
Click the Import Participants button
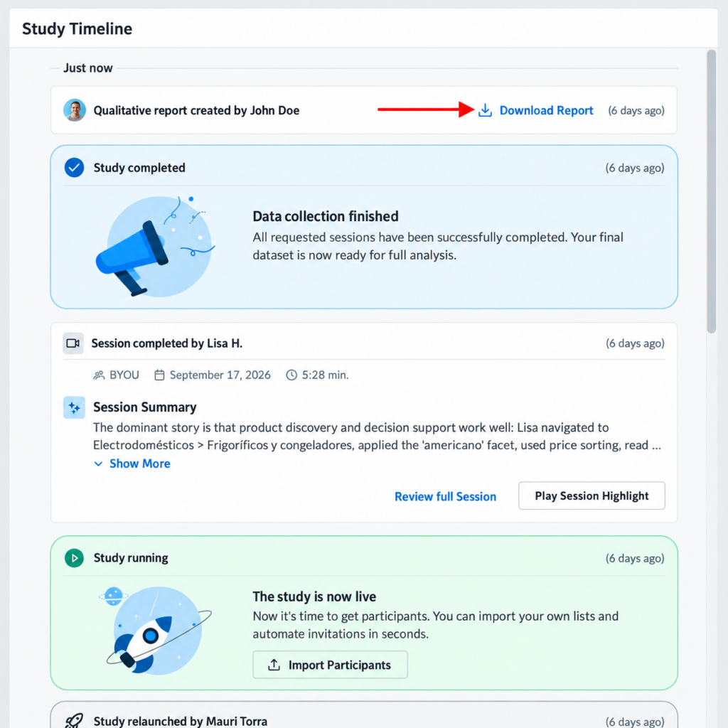330,665
